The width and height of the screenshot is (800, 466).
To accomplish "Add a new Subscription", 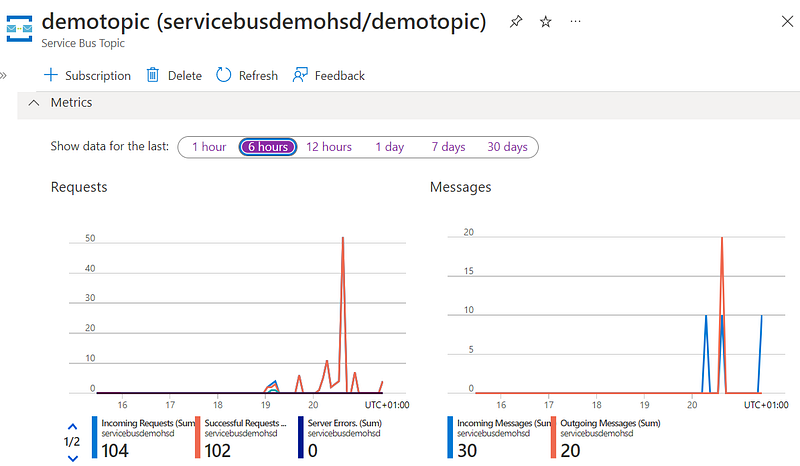I will [x=87, y=76].
